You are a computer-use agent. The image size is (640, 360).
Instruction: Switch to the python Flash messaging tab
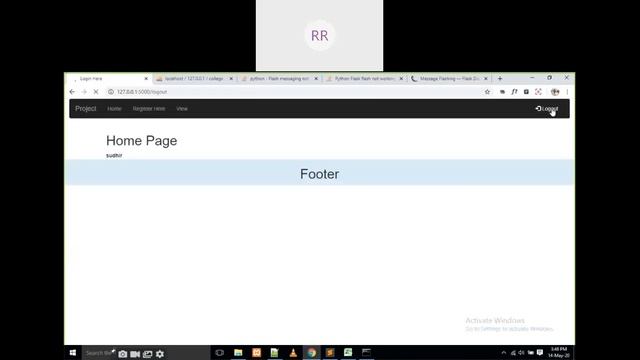click(280, 78)
